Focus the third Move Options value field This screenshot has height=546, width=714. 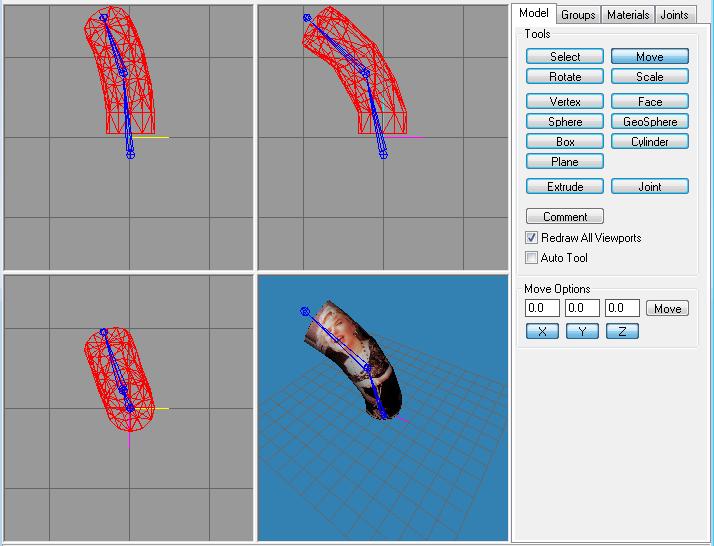(x=622, y=308)
